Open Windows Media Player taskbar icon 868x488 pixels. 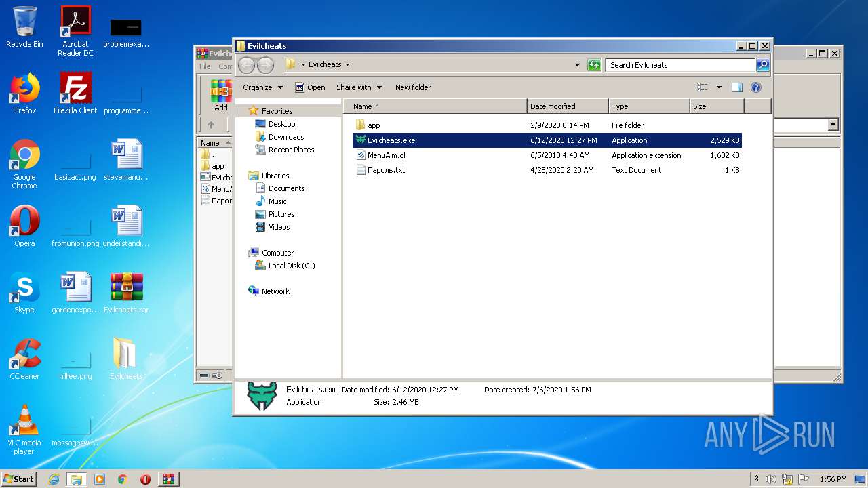click(x=100, y=479)
